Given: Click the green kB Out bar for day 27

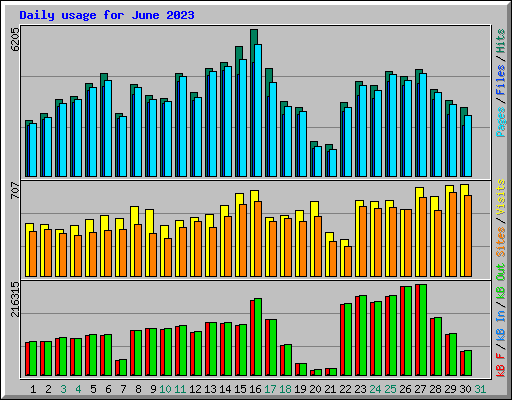Looking at the screenshot, I should tap(423, 330).
